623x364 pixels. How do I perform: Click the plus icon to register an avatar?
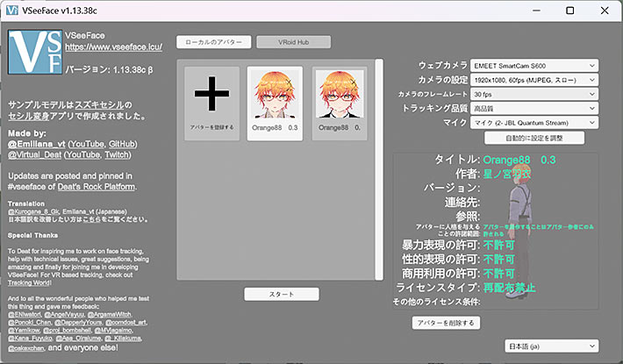211,94
